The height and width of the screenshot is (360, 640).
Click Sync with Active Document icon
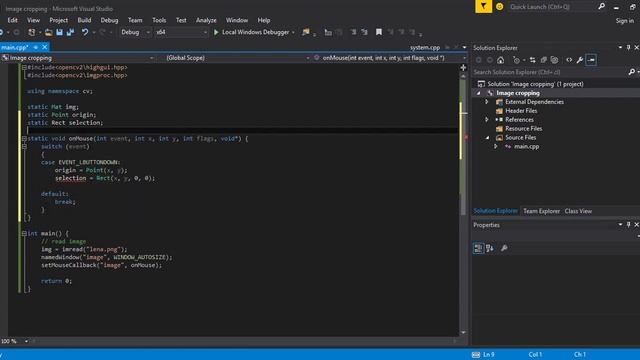click(532, 60)
